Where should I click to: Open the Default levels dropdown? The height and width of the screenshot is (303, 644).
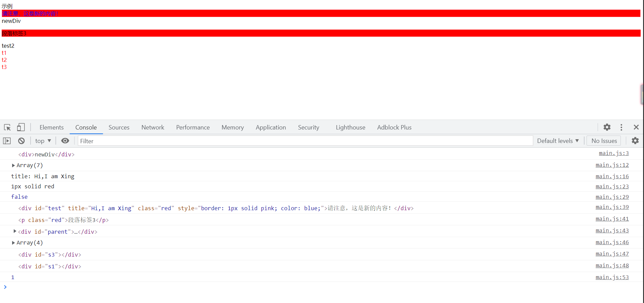(558, 141)
